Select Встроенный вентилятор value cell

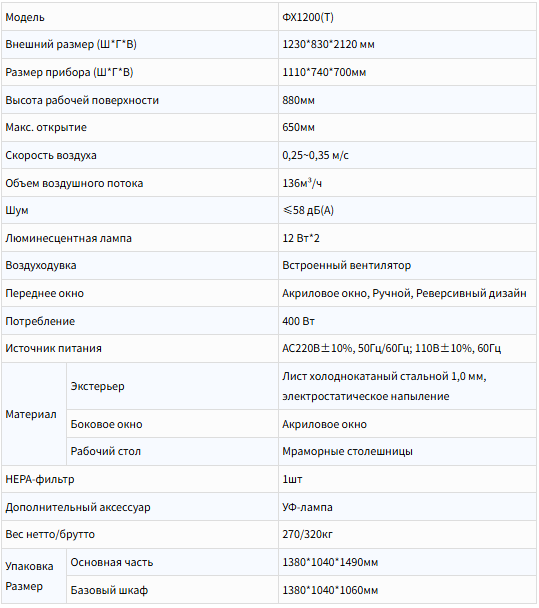[x=408, y=266]
